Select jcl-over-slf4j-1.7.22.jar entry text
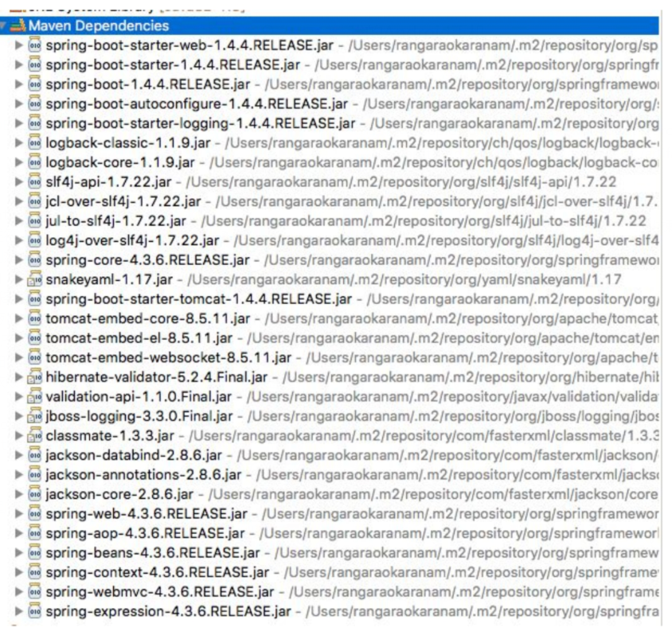Viewport: 672px width, 627px height. pos(123,201)
